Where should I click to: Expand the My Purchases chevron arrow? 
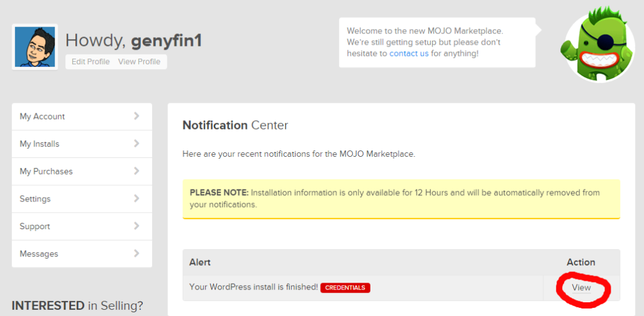click(136, 171)
